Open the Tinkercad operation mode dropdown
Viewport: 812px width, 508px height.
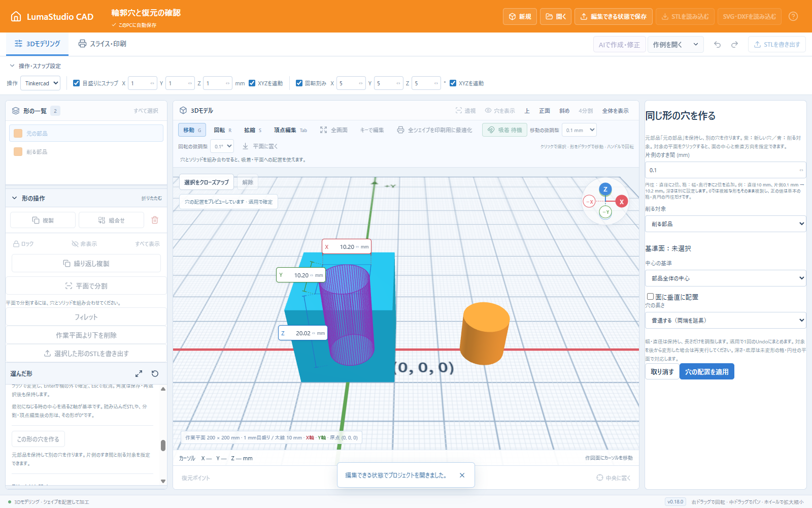40,83
